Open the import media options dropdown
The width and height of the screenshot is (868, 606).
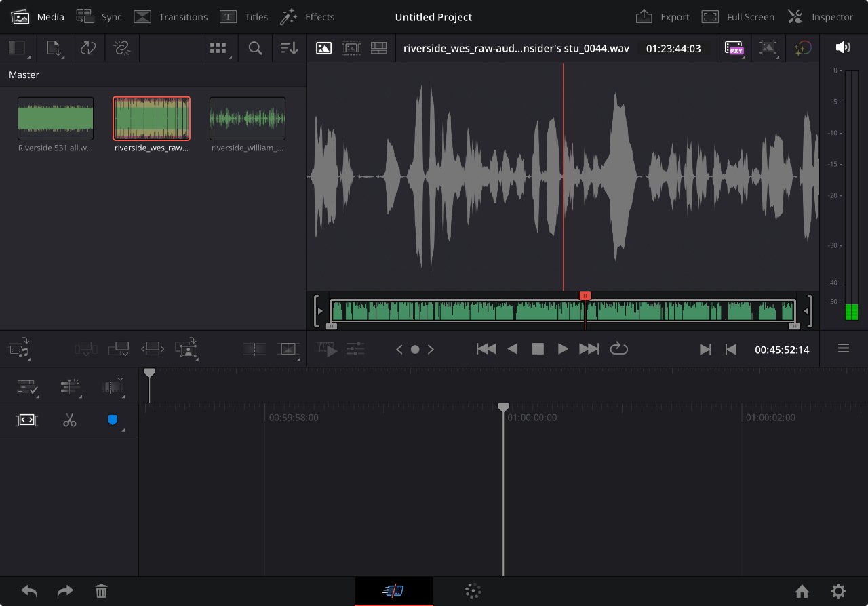54,48
